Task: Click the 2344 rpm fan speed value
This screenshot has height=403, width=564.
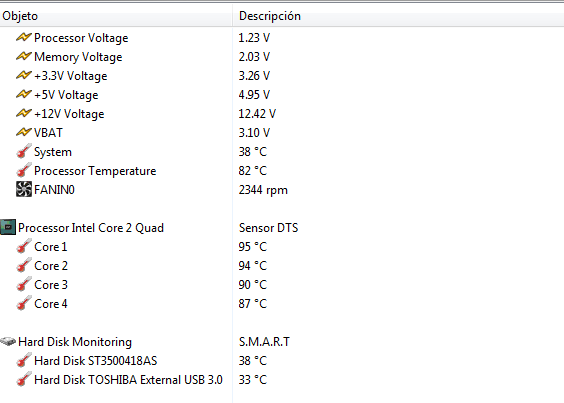Action: (263, 190)
